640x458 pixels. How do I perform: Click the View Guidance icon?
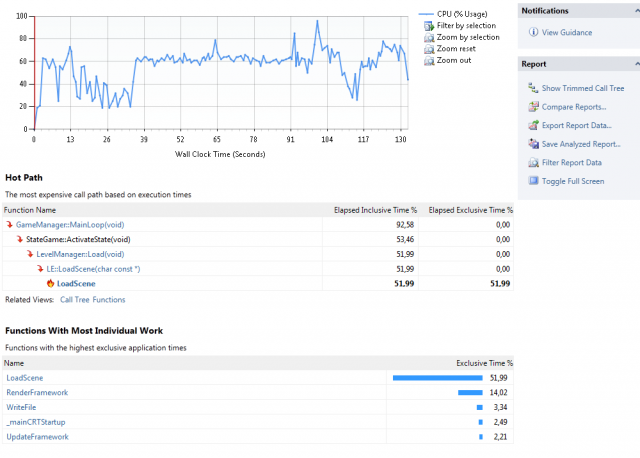coord(532,33)
